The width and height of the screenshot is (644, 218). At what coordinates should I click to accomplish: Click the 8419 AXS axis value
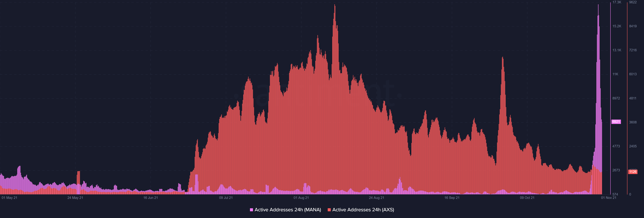633,26
